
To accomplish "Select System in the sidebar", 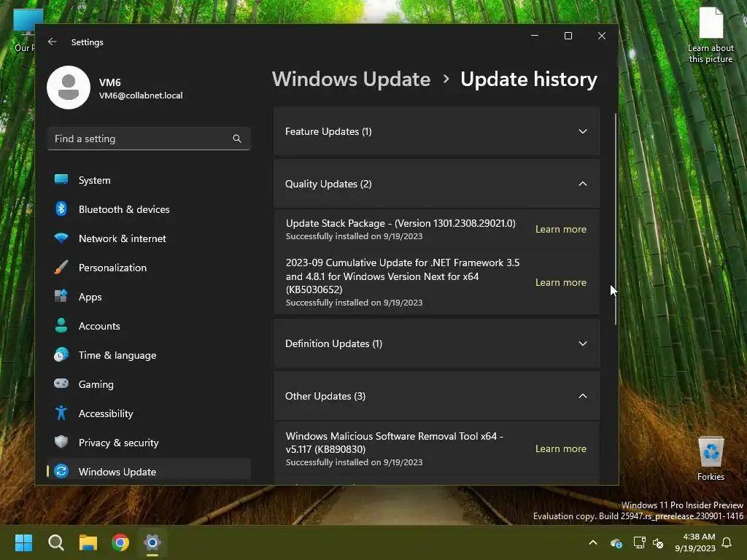I will tap(94, 180).
